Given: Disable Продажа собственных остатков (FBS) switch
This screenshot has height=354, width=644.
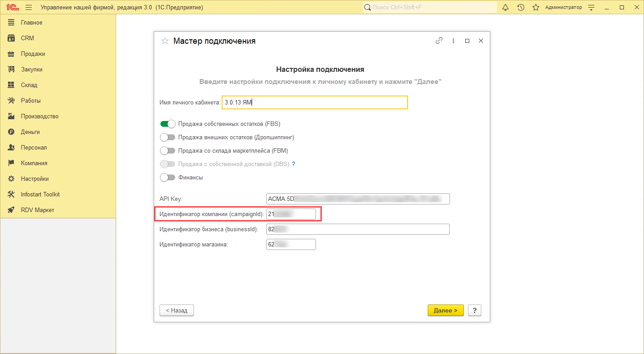Looking at the screenshot, I should [168, 124].
